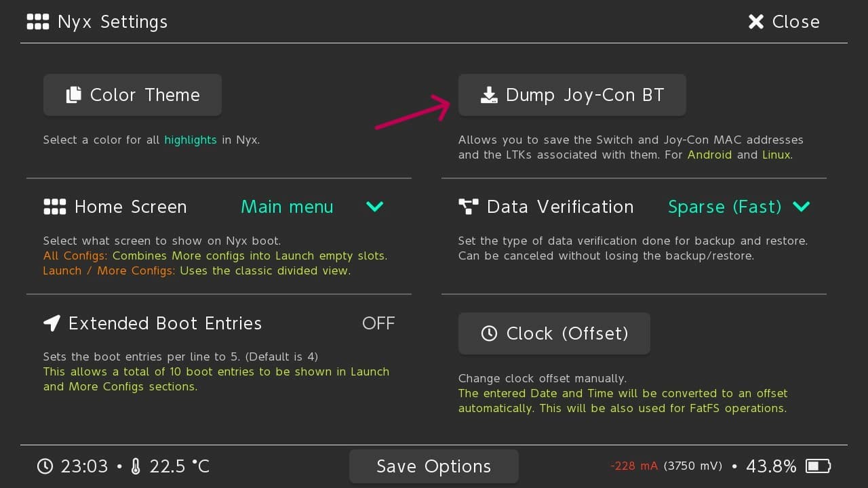The height and width of the screenshot is (488, 868).
Task: Click the 'Linux' highlighted word
Action: [x=776, y=155]
